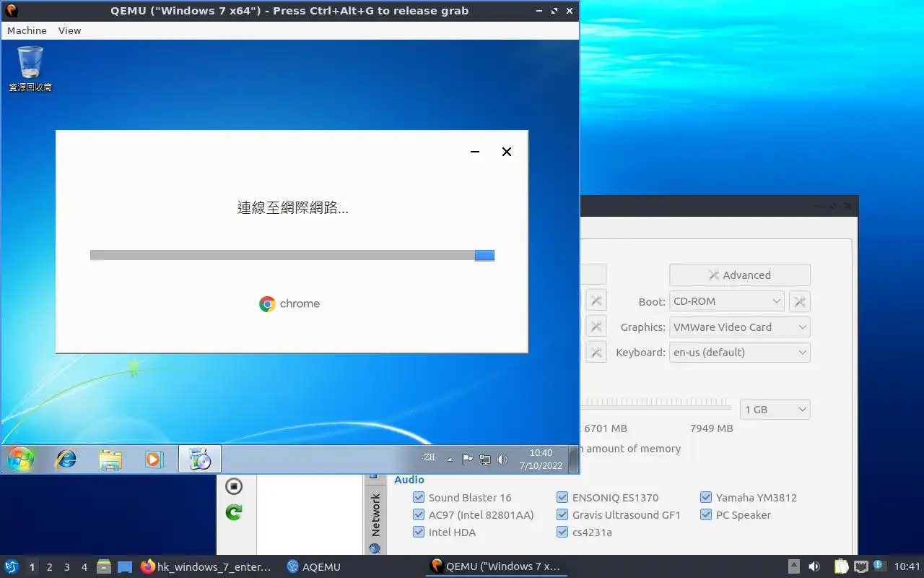Open the file manager icon in host panel
The height and width of the screenshot is (578, 924).
104,567
